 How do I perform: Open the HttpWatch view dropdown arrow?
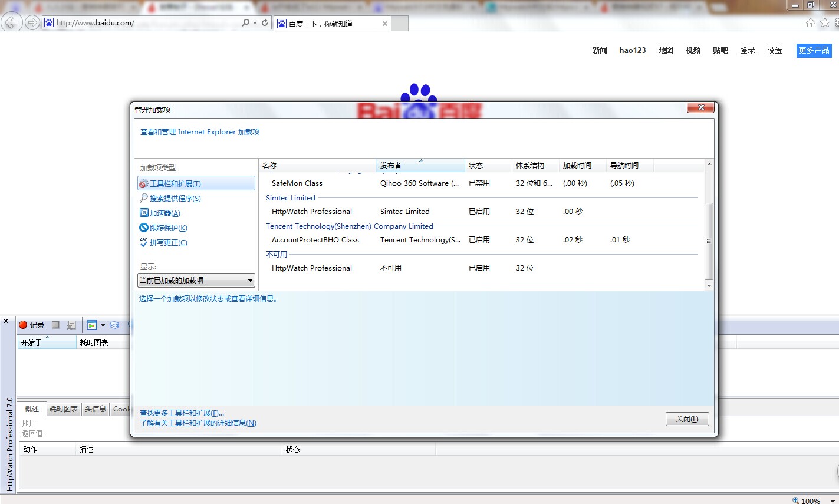[x=103, y=325]
